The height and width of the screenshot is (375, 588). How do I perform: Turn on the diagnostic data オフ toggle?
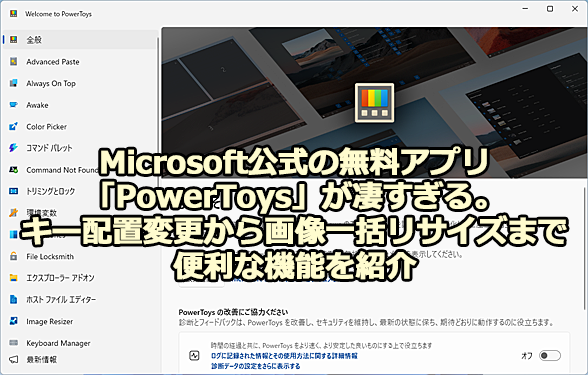click(550, 356)
